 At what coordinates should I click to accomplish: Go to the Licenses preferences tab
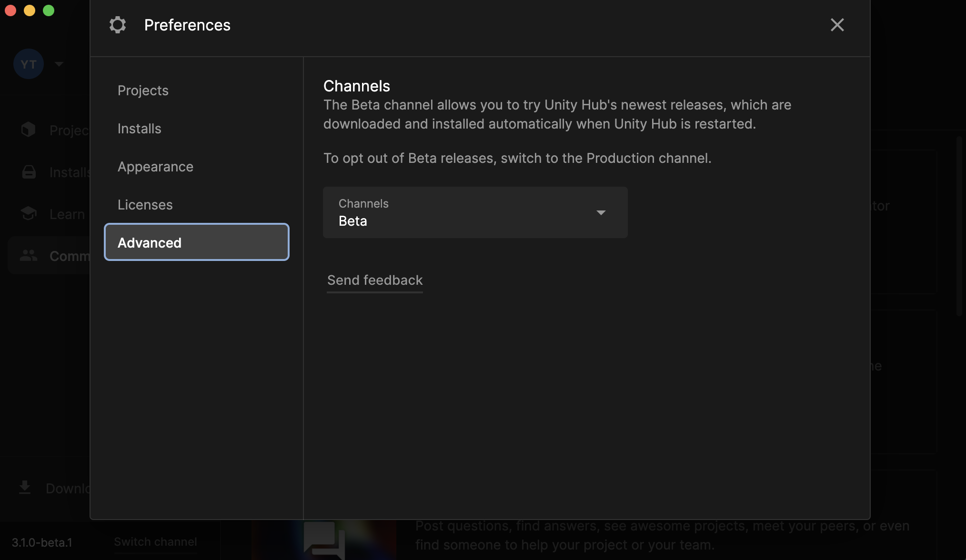coord(145,205)
